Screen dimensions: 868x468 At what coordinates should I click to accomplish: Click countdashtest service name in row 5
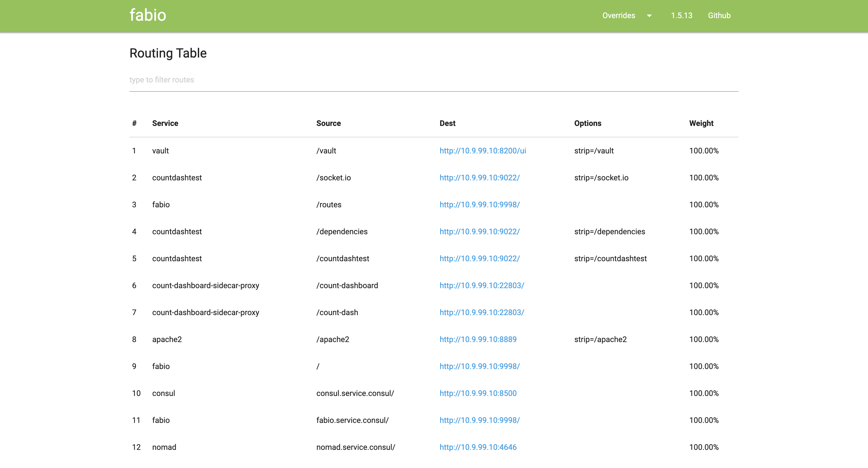(x=177, y=259)
